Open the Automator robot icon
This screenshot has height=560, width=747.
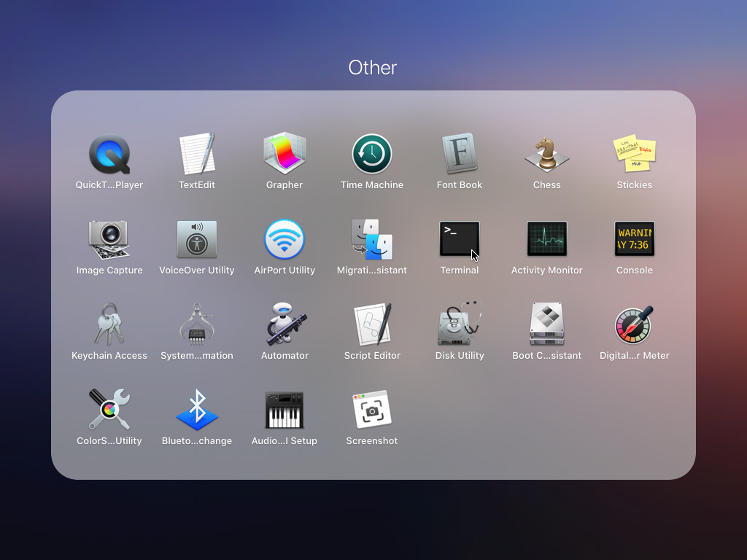(x=285, y=324)
